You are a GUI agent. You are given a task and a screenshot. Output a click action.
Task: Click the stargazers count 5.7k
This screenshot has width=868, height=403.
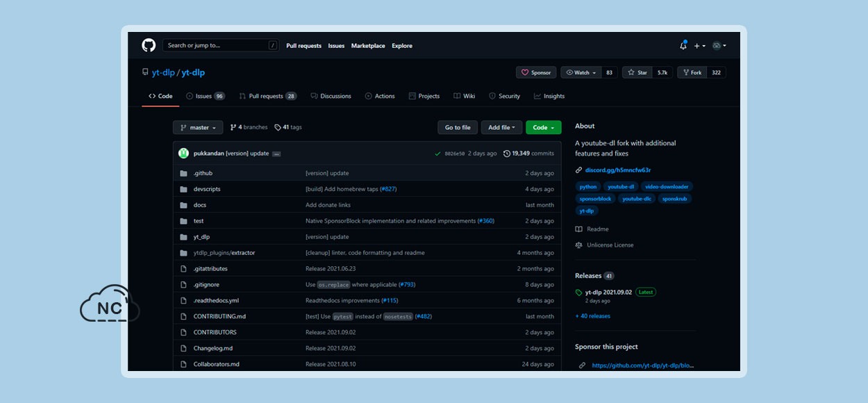[662, 72]
